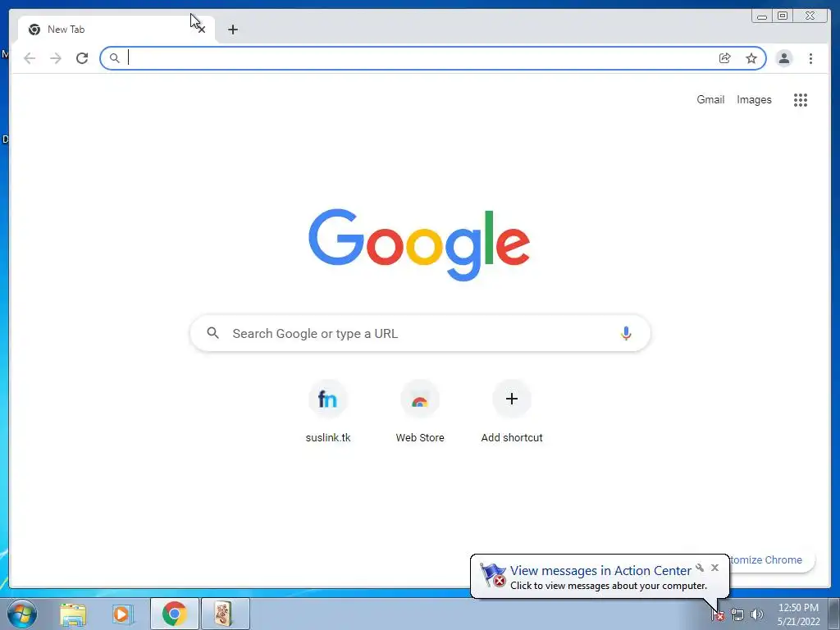Image resolution: width=840 pixels, height=630 pixels.
Task: Minimize the Chrome window
Action: click(762, 16)
